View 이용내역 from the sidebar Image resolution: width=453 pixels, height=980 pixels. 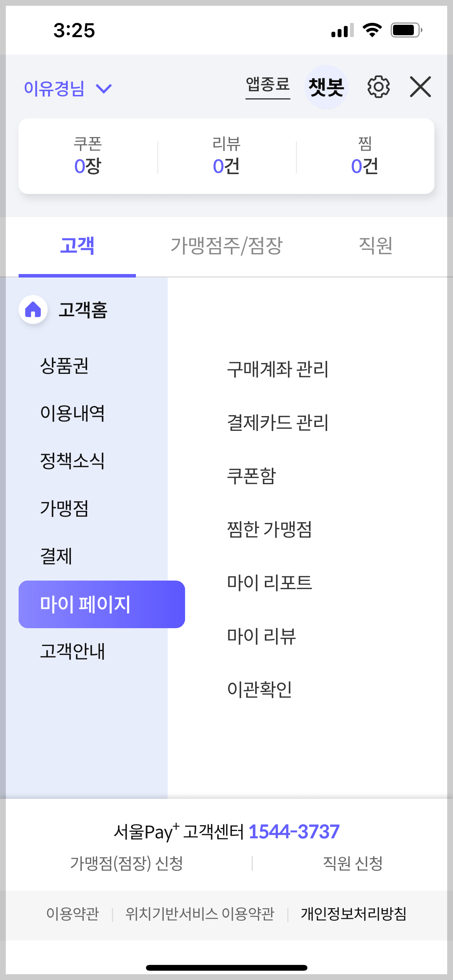[72, 415]
